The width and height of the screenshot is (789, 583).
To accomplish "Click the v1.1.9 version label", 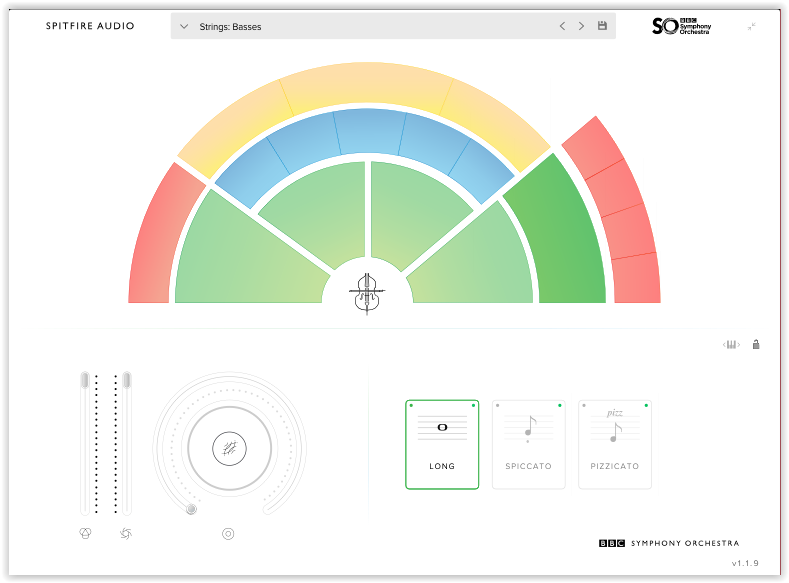I will click(745, 563).
